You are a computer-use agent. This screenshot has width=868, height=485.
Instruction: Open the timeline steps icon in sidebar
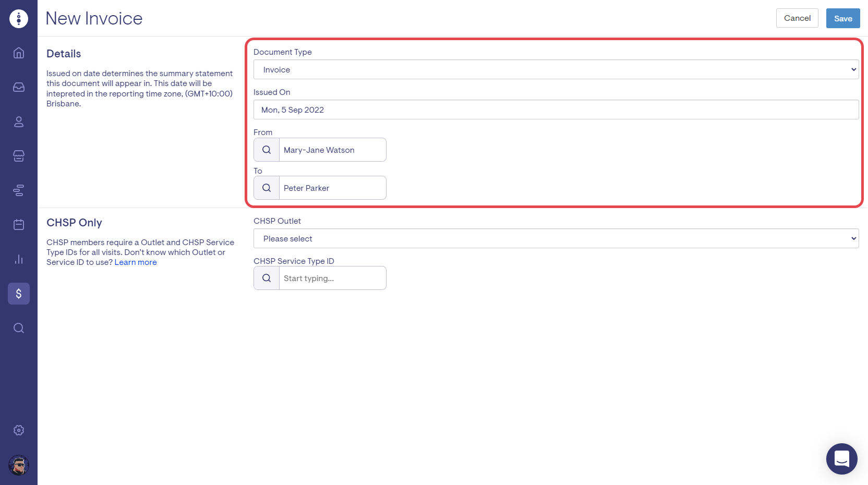(19, 190)
